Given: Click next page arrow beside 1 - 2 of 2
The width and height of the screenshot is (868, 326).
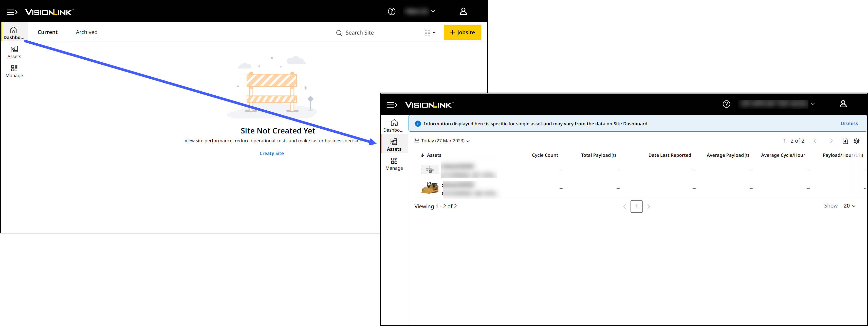Looking at the screenshot, I should [831, 141].
